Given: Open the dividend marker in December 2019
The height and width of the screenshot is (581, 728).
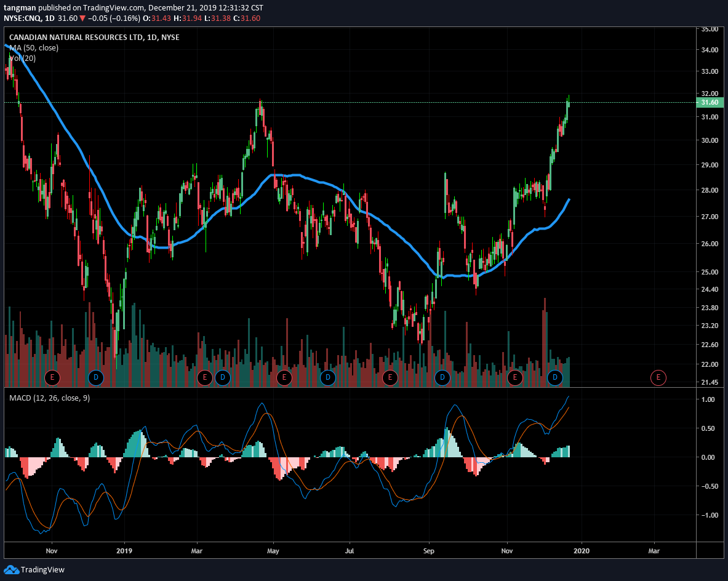Looking at the screenshot, I should [555, 377].
